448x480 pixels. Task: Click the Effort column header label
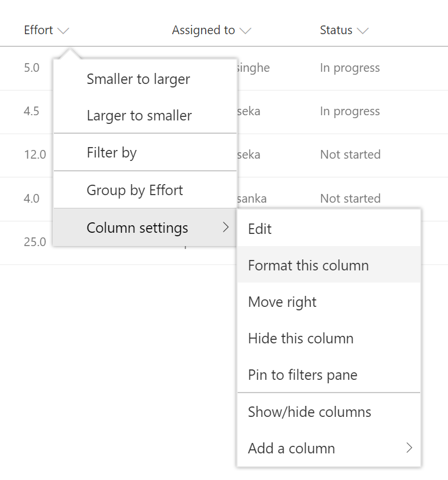point(38,30)
